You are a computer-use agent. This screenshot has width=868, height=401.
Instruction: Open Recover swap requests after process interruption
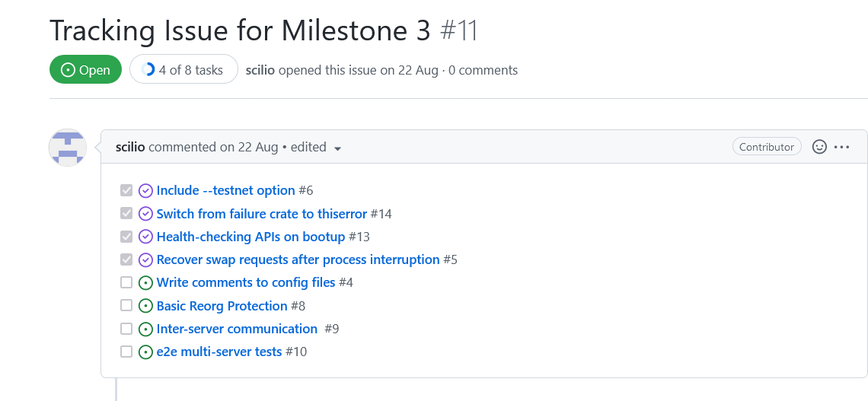298,259
